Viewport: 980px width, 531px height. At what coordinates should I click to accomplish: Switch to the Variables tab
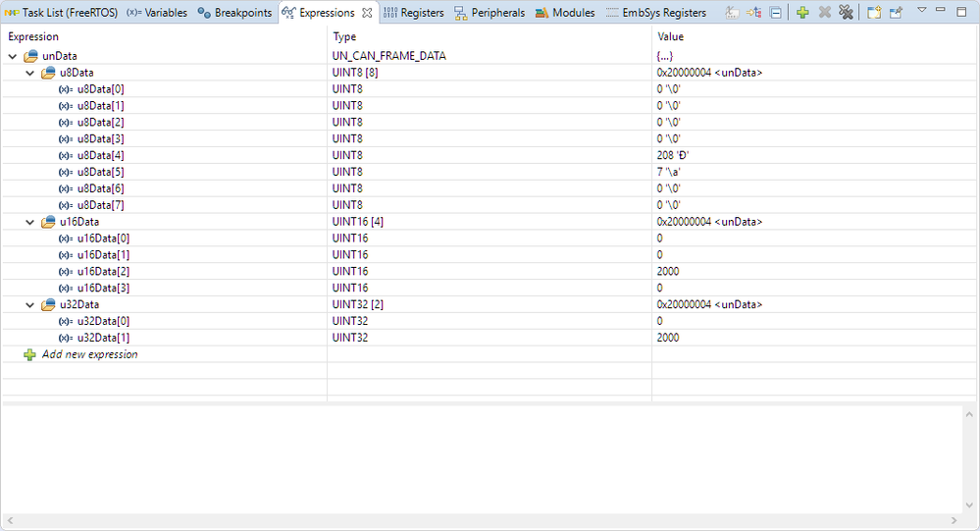[x=157, y=13]
